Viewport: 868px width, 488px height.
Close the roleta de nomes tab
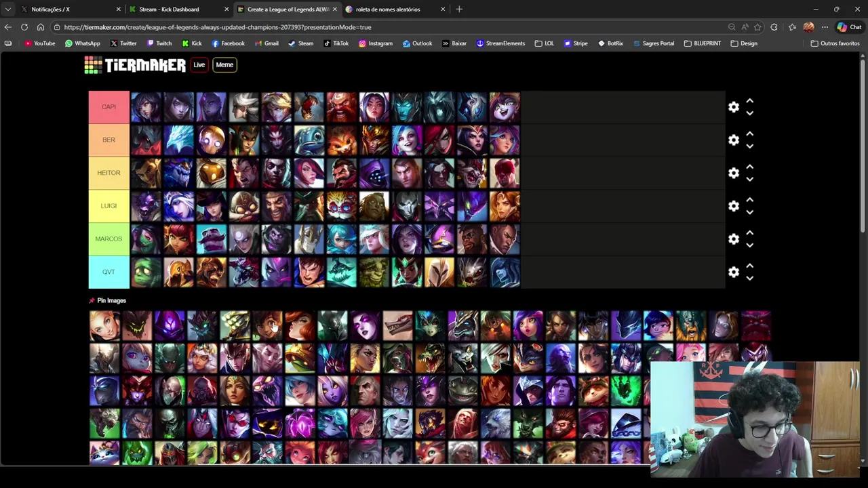(x=443, y=9)
